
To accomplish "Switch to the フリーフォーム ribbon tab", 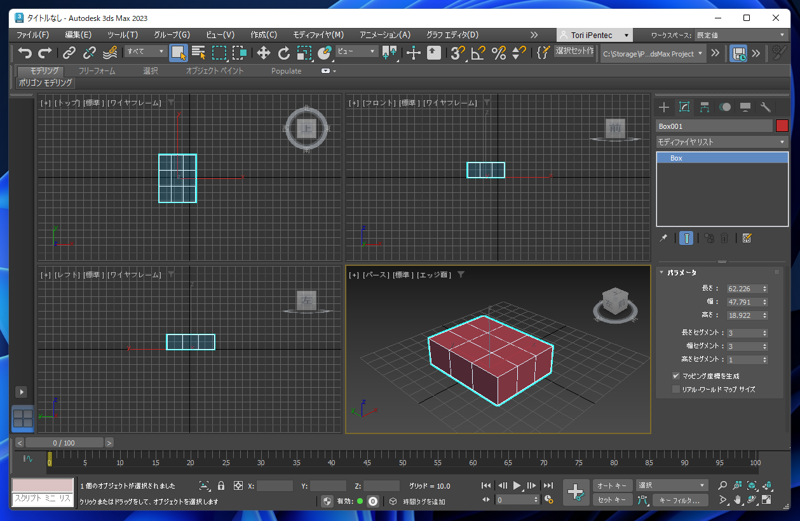I will (97, 71).
